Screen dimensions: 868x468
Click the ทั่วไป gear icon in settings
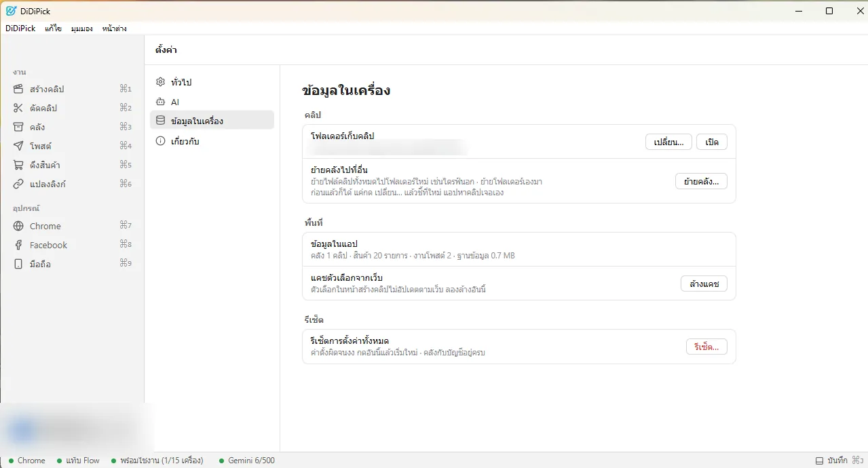[x=160, y=82]
